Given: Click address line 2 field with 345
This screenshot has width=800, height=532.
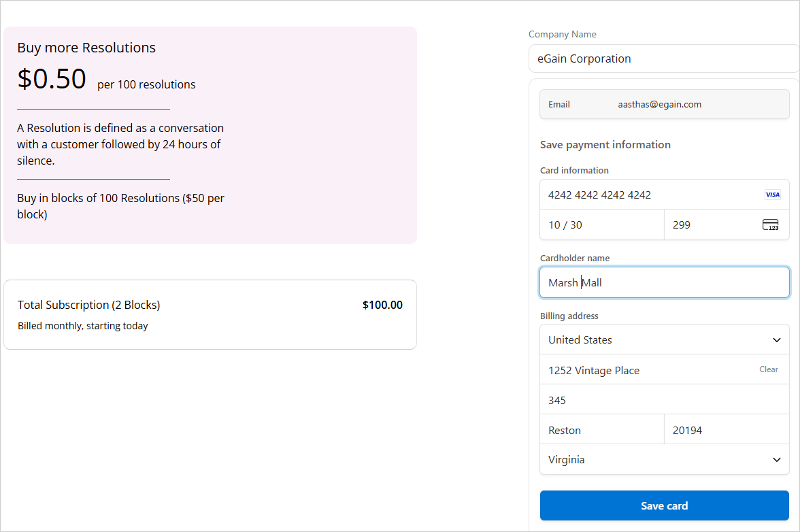Looking at the screenshot, I should tap(664, 401).
